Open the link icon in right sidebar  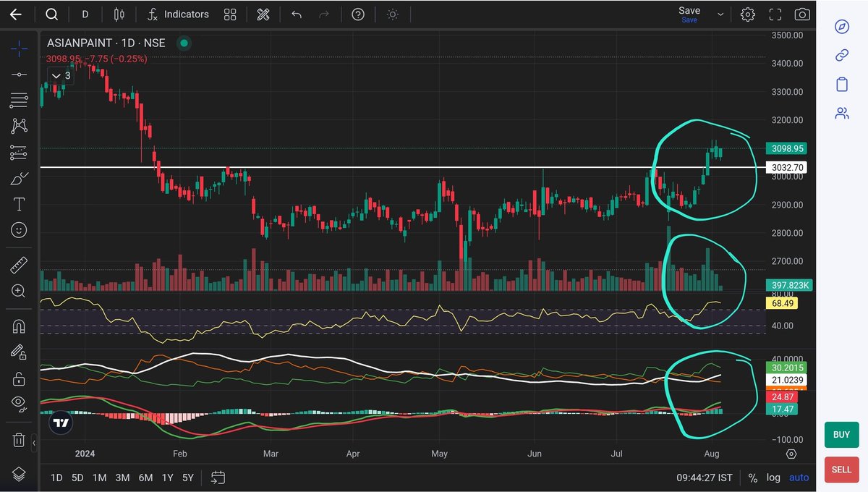click(841, 56)
